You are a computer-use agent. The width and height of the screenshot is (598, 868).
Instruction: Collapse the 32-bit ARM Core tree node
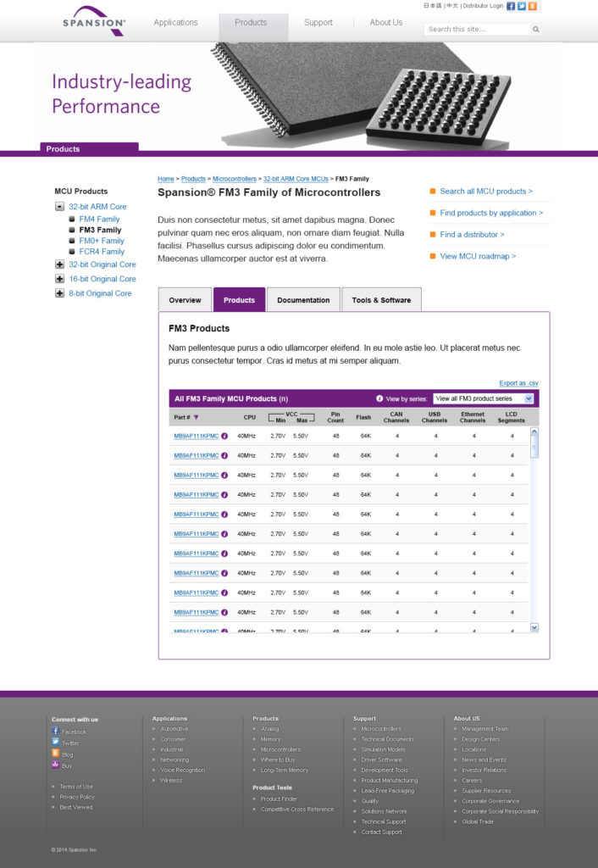click(x=59, y=206)
